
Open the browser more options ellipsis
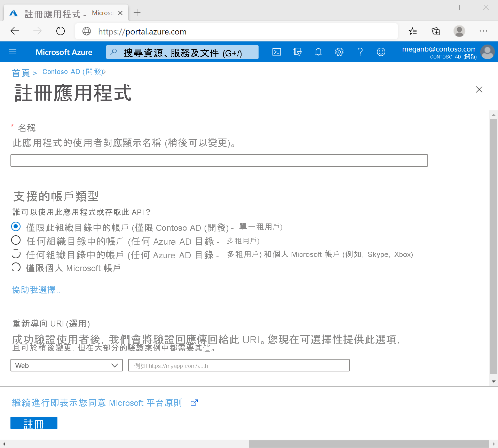tap(483, 31)
